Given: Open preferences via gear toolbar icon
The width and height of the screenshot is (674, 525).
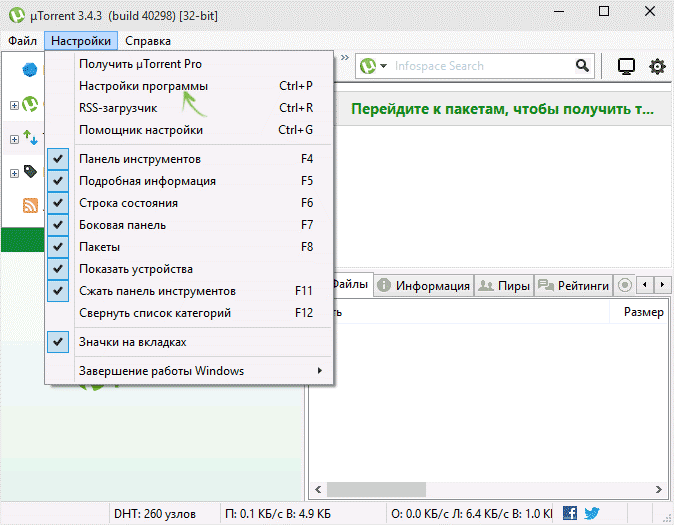Looking at the screenshot, I should (x=657, y=67).
